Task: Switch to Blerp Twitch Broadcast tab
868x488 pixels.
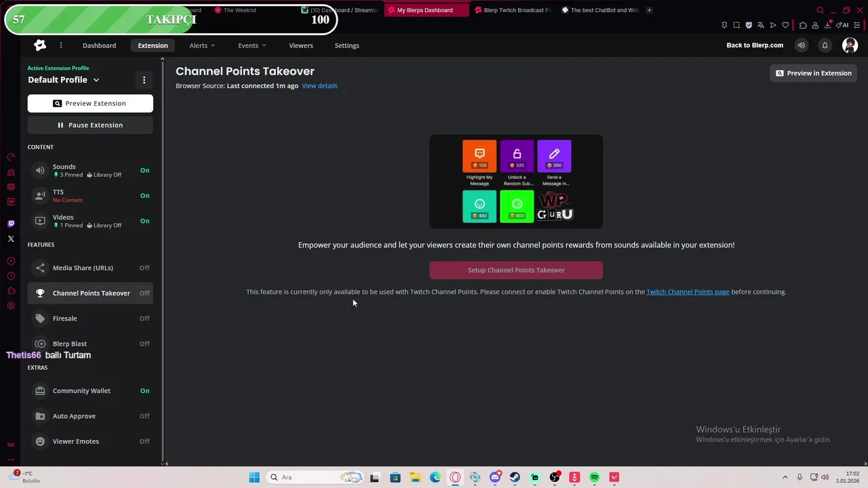Action: [x=513, y=10]
